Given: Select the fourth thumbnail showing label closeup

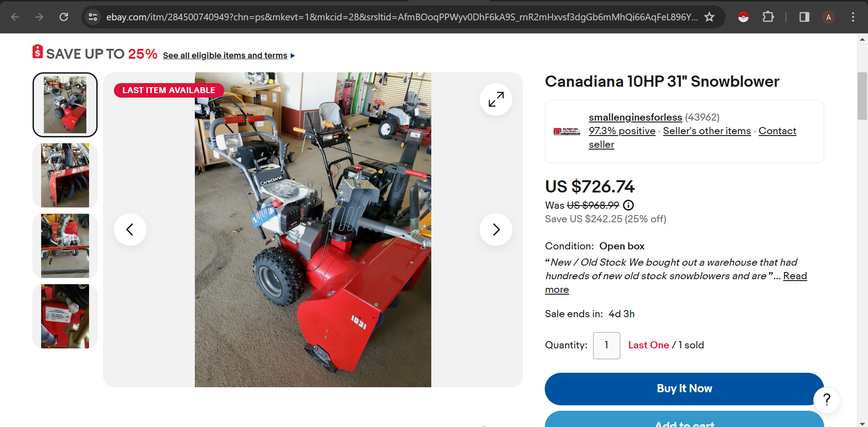Looking at the screenshot, I should [65, 316].
